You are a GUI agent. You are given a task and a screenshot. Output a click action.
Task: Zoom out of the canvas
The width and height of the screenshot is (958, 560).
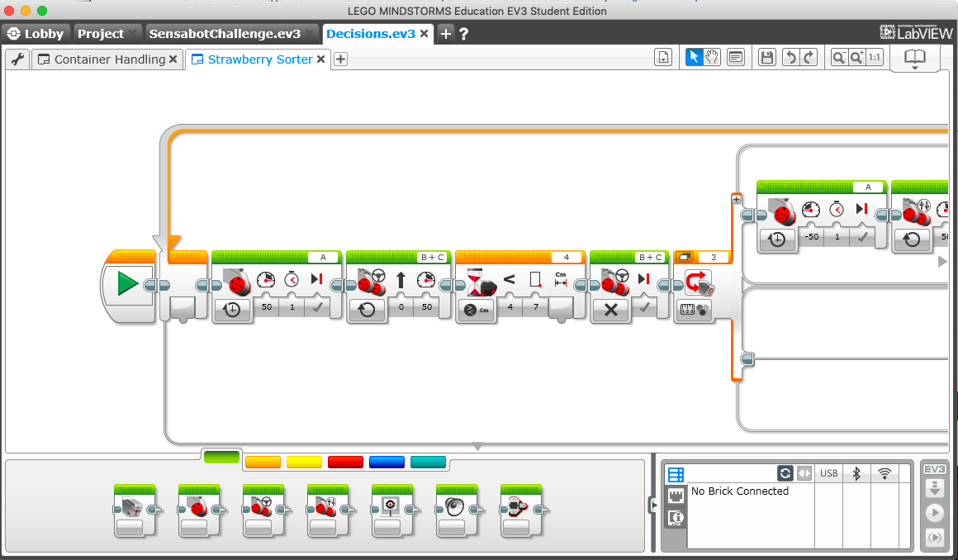839,58
